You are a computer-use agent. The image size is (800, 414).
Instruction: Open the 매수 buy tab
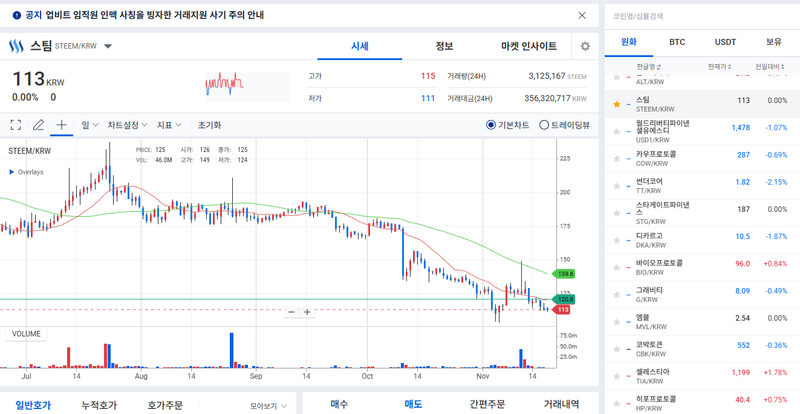(x=339, y=404)
